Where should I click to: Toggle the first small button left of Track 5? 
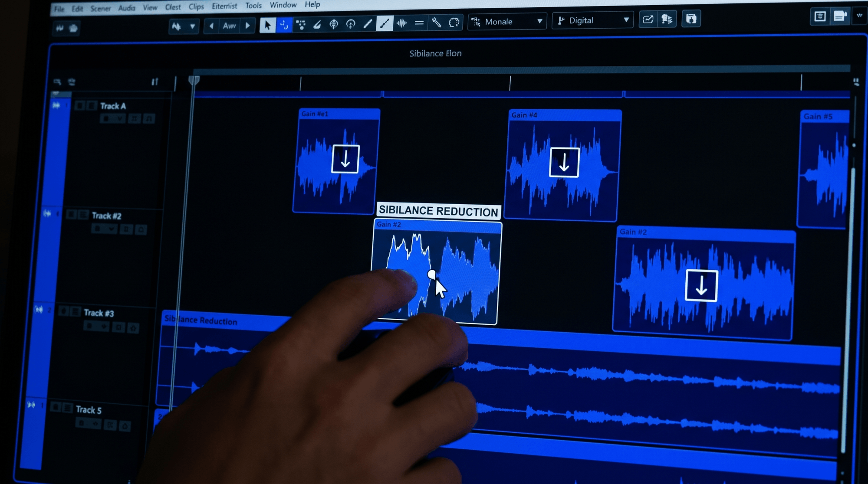pos(56,407)
